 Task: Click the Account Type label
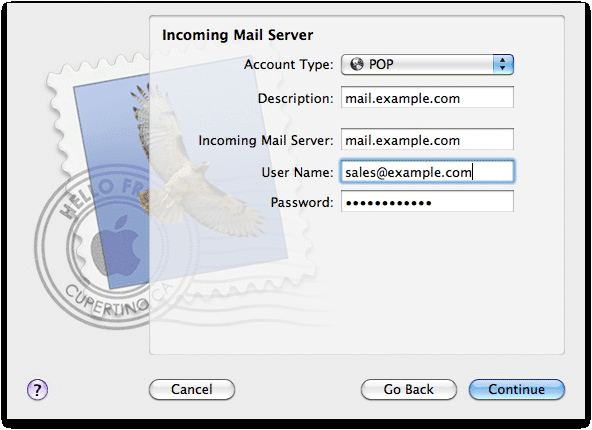click(289, 65)
